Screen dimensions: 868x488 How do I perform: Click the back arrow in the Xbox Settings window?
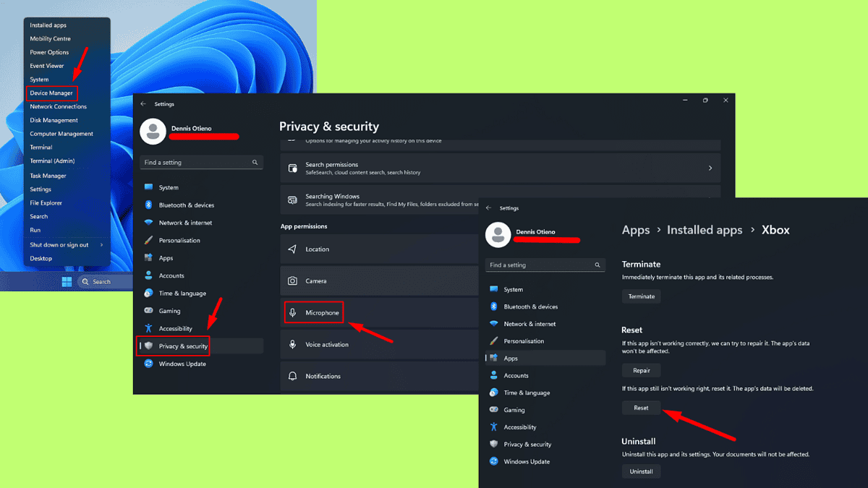click(488, 208)
